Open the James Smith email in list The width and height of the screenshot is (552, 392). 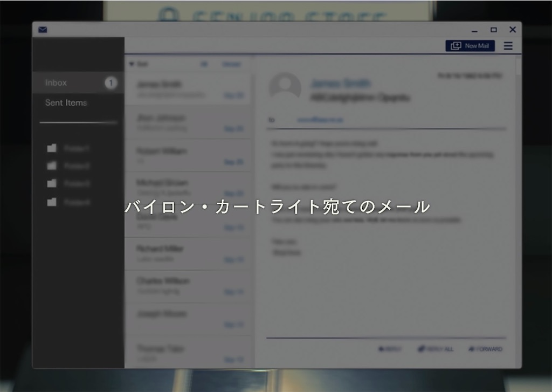point(188,89)
